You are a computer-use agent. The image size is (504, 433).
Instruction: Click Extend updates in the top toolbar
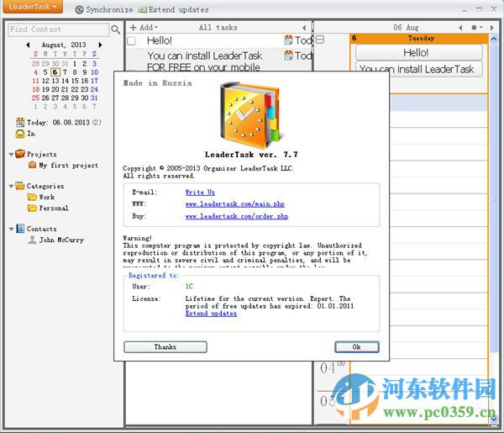click(174, 9)
